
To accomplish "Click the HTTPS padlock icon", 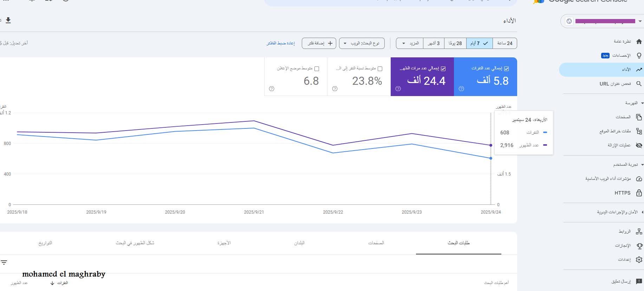I will pyautogui.click(x=639, y=193).
